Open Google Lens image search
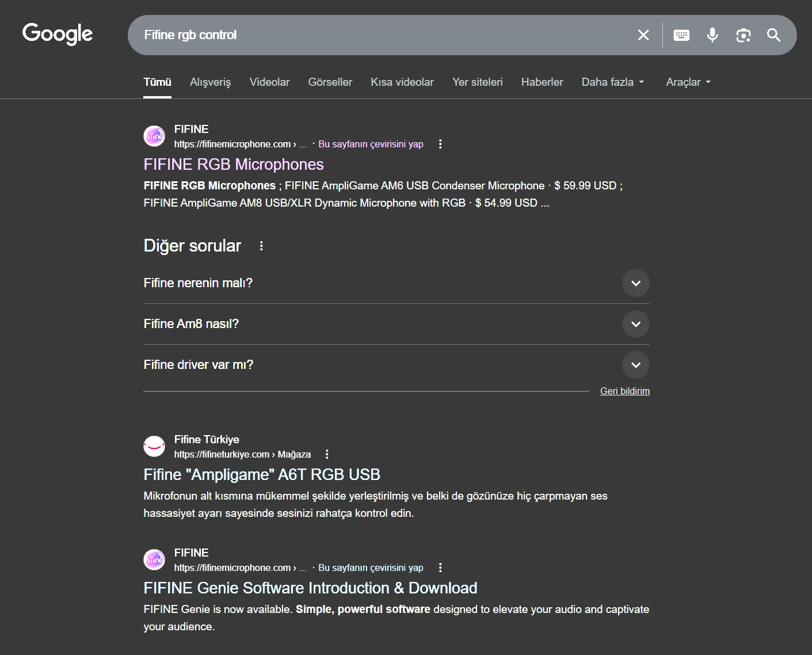The height and width of the screenshot is (655, 812). tap(744, 35)
